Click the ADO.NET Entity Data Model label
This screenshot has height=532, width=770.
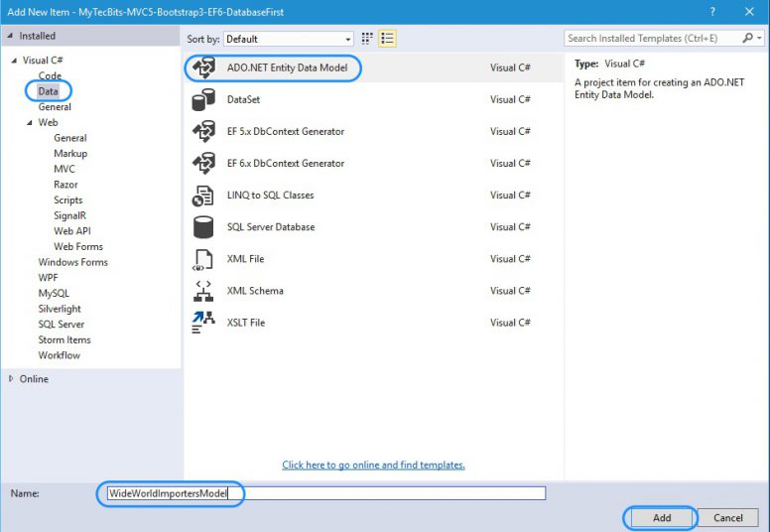tap(287, 67)
